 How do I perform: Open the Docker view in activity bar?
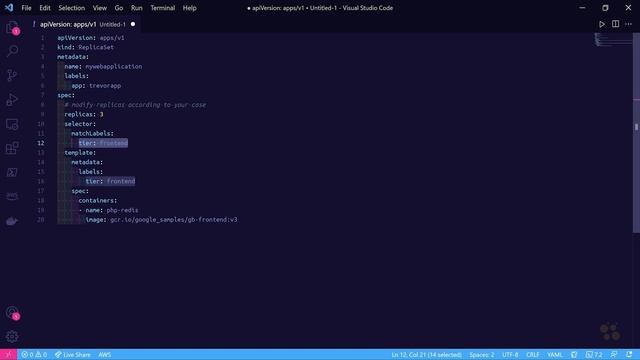pyautogui.click(x=12, y=221)
